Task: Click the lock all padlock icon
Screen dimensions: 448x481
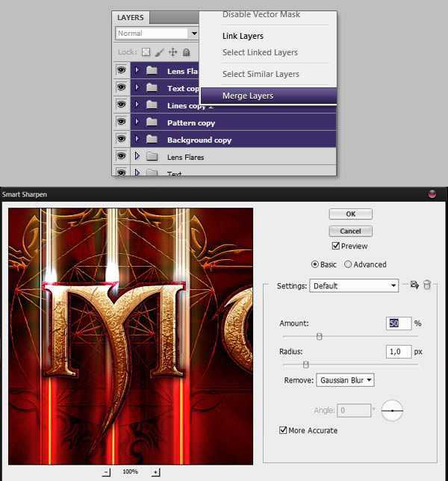Action: (186, 52)
